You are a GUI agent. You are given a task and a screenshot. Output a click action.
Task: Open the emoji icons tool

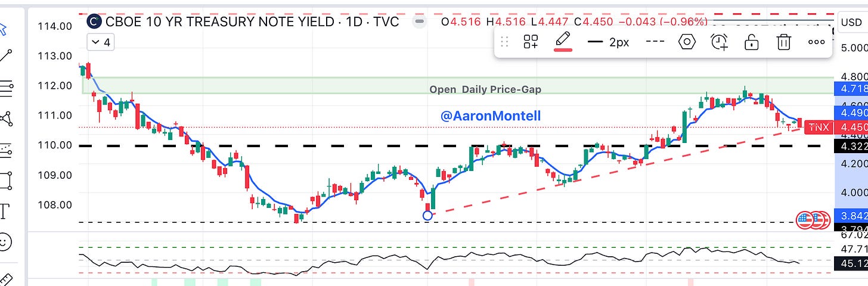tap(5, 243)
